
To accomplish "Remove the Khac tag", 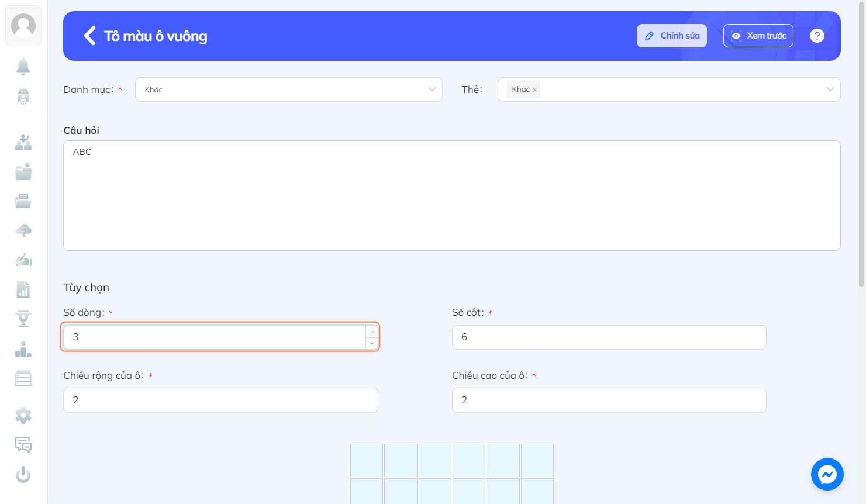I will coord(534,90).
